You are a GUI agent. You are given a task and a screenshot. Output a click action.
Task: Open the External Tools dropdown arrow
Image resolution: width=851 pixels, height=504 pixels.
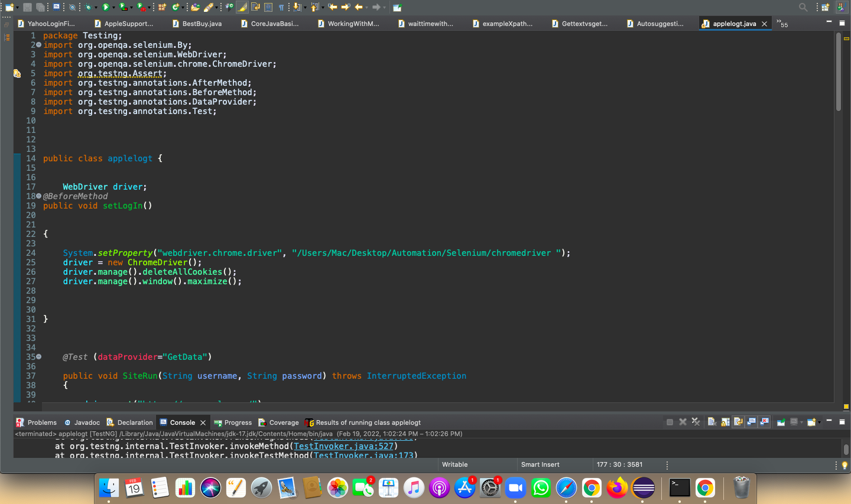pos(149,8)
